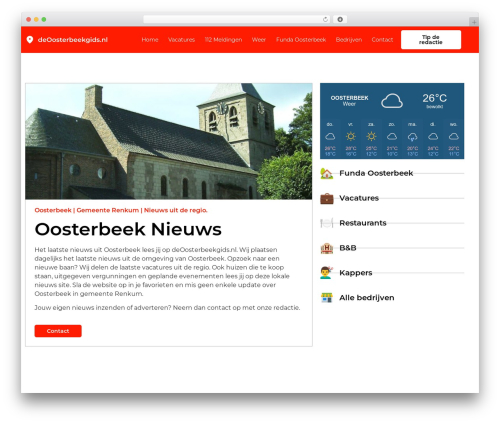Open the deOosterbeekgids.nl site title
The width and height of the screenshot is (500, 423).
tap(73, 40)
